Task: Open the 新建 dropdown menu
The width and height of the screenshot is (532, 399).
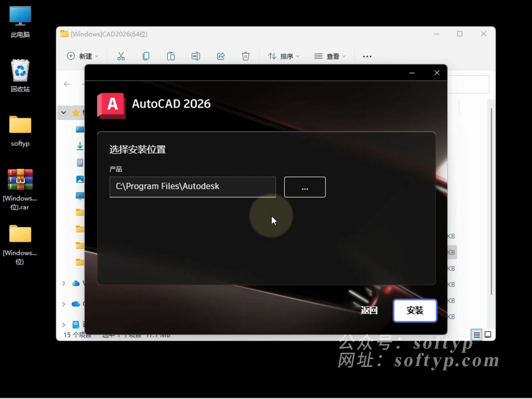Action: coord(83,56)
